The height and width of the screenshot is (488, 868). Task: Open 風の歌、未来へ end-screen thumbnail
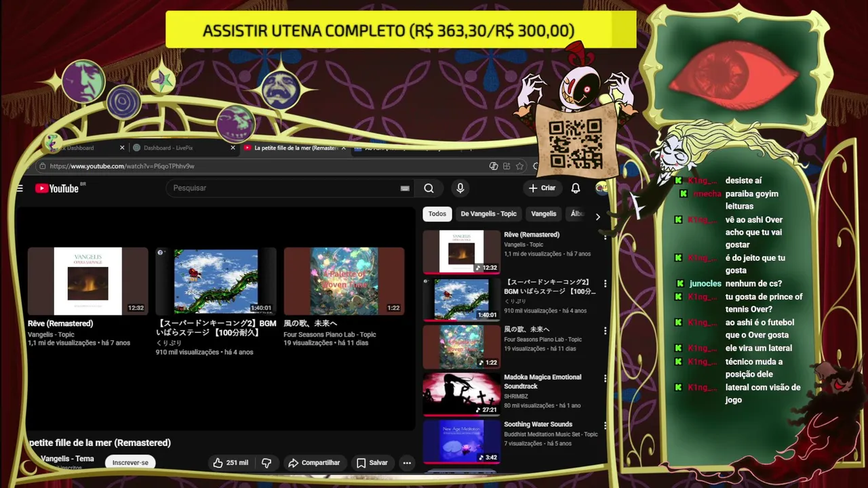(x=344, y=281)
